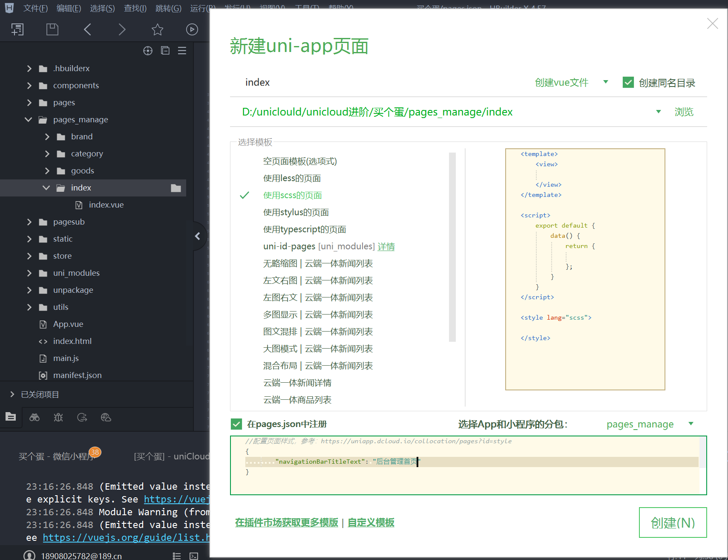Select the empty page template (options style)
Screen dimensions: 728x560
tap(300, 161)
